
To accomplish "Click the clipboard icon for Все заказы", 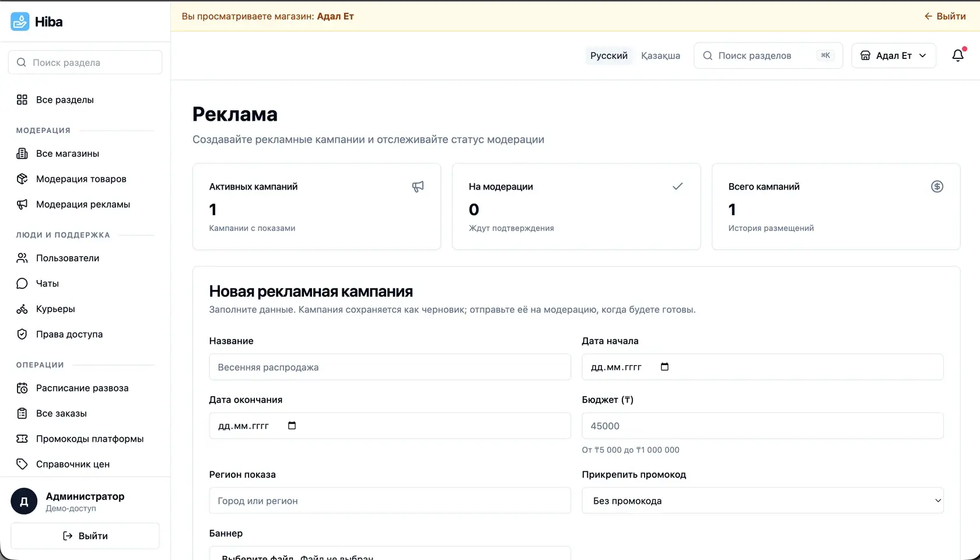I will [x=22, y=414].
